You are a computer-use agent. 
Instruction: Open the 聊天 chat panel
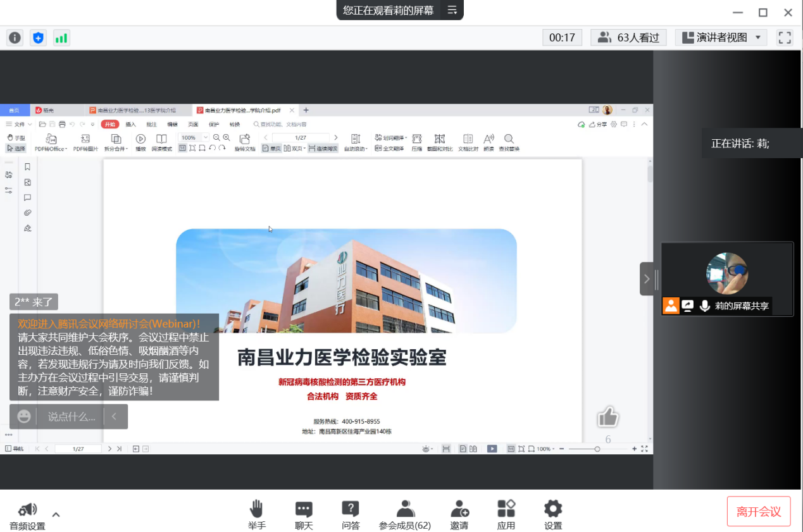(303, 512)
